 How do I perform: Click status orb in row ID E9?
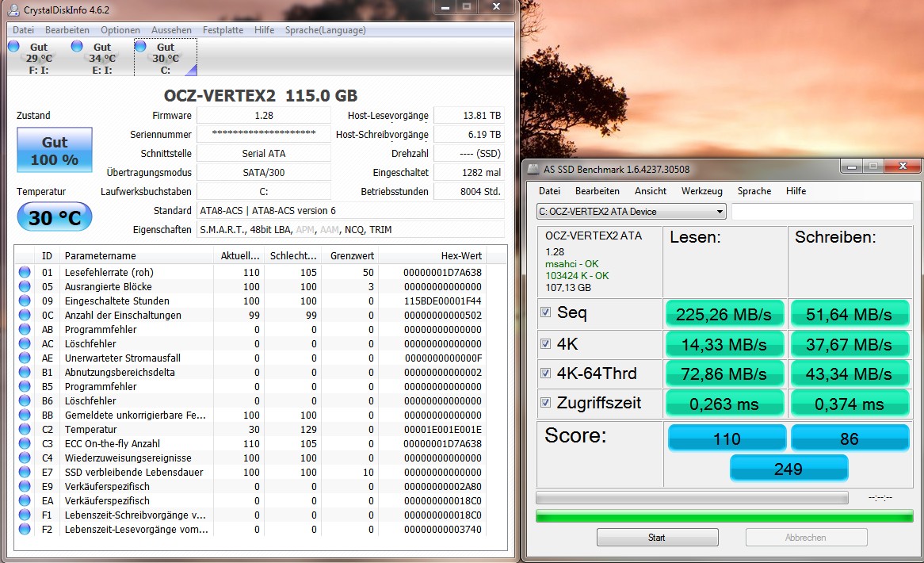(25, 486)
